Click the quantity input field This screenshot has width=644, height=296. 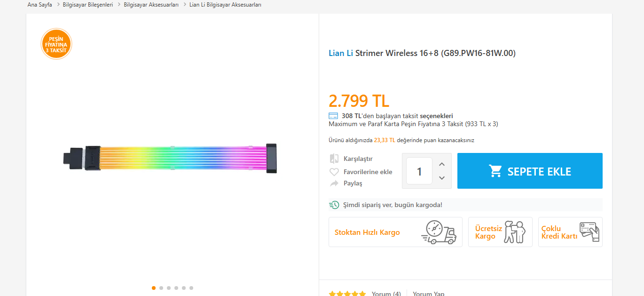tap(419, 171)
